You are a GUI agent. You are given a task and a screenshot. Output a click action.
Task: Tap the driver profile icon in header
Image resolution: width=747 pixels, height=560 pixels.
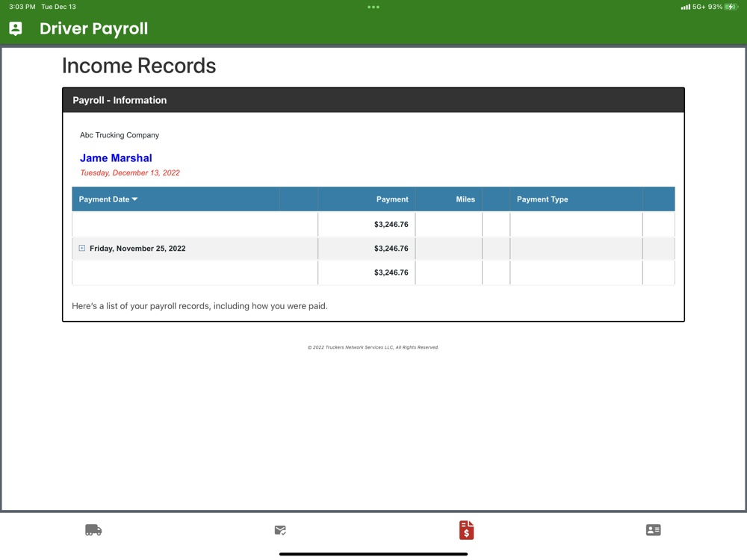(x=15, y=28)
